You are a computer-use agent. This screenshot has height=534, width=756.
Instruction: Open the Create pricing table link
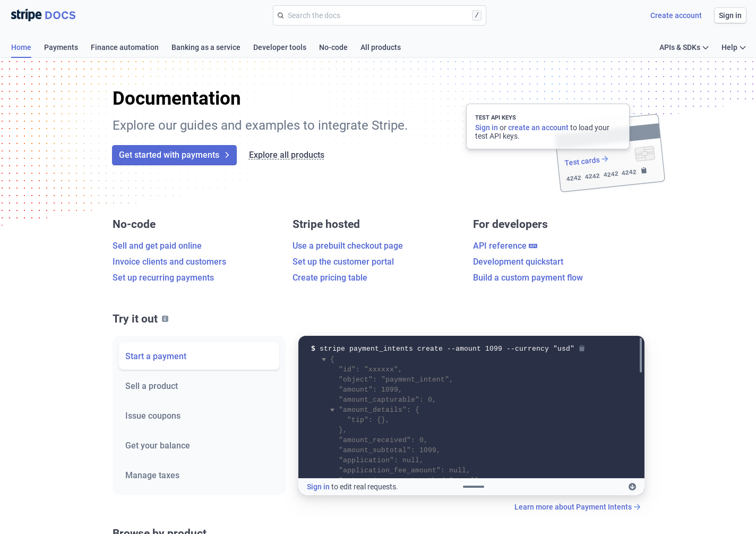(330, 277)
